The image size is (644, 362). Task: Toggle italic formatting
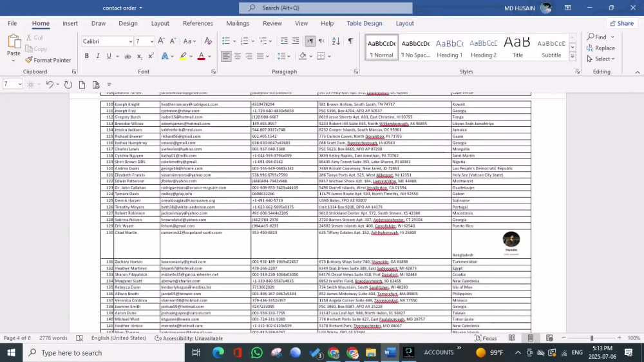(98, 56)
